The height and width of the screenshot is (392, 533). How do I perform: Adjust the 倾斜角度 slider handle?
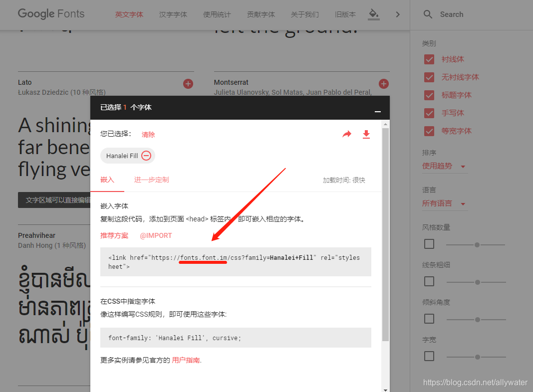478,319
